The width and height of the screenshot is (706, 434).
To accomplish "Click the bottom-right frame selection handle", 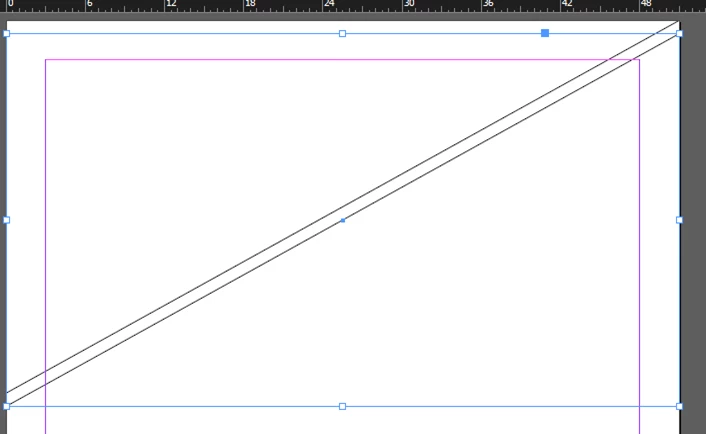I will [x=679, y=406].
